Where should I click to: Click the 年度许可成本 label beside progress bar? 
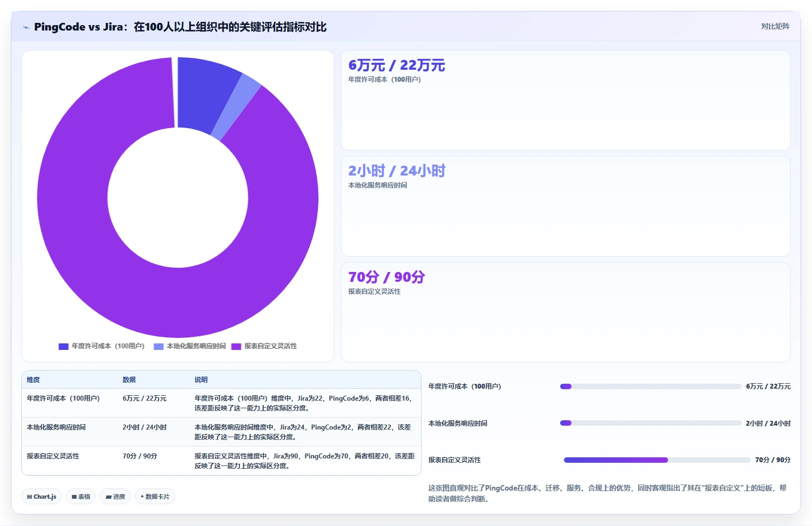pos(465,386)
